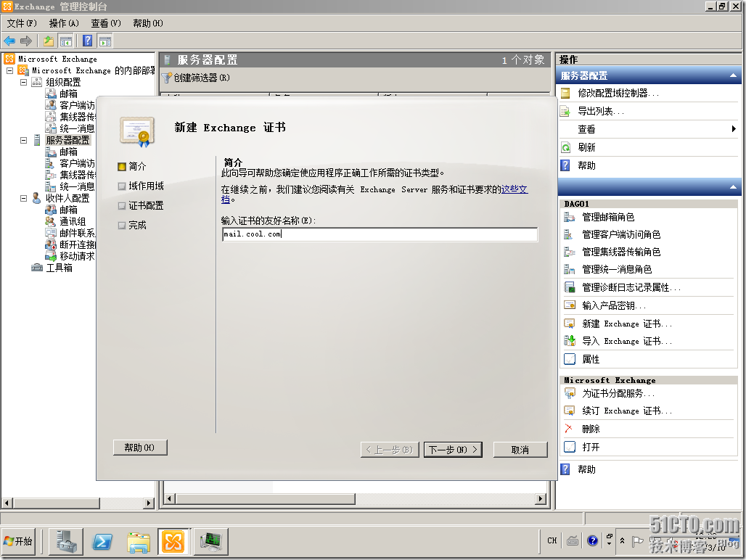
Task: Collapse the 服务器配置 action group chevron
Action: pyautogui.click(x=732, y=75)
